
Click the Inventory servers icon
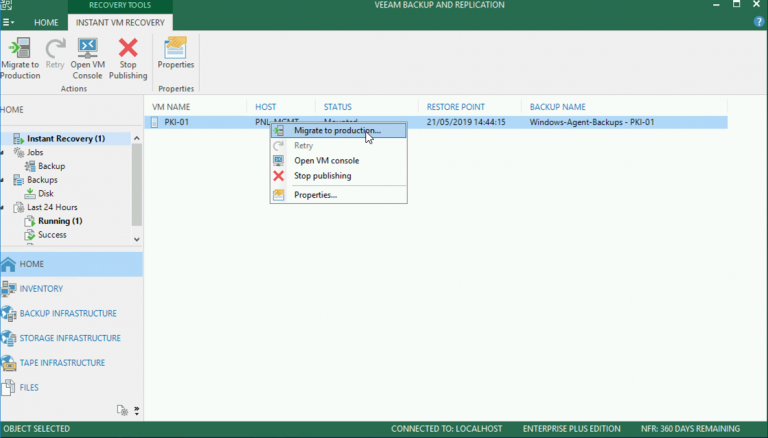pos(8,289)
